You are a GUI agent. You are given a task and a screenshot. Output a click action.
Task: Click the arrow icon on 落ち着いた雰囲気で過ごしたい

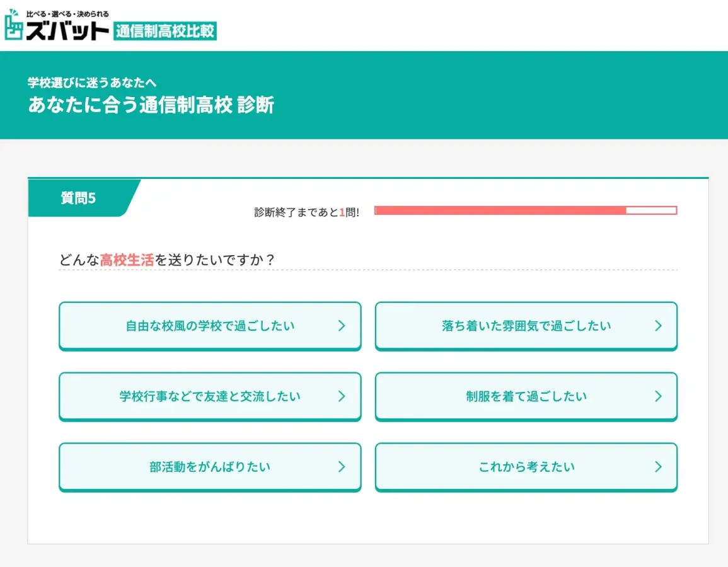pyautogui.click(x=658, y=326)
